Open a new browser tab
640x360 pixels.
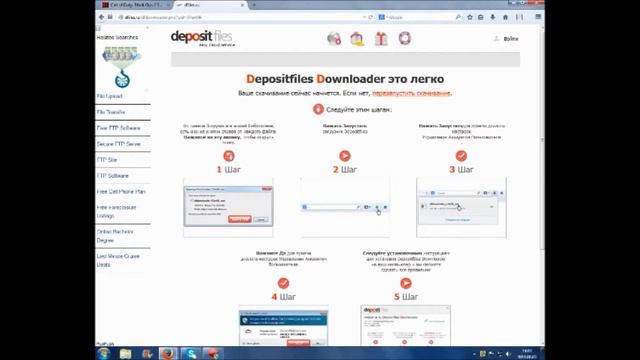[254, 5]
